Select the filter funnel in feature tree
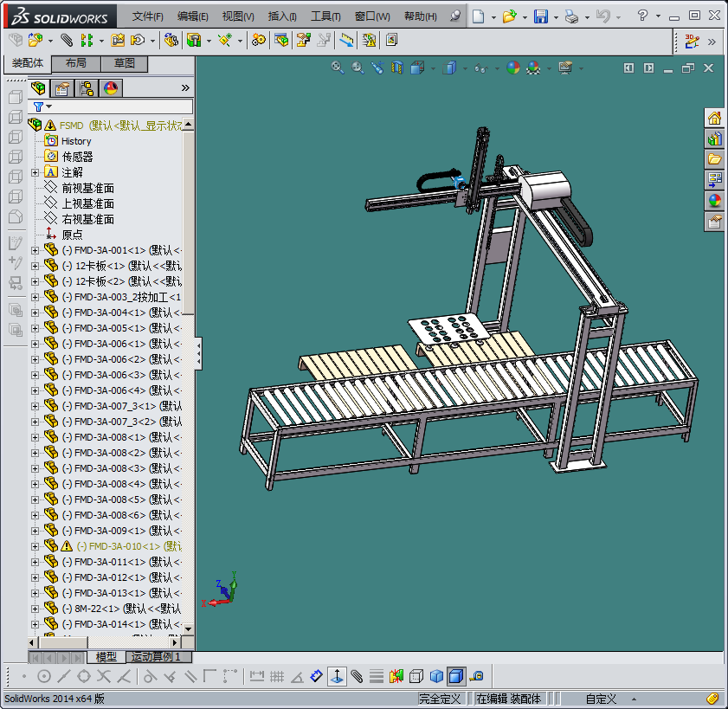Viewport: 728px width, 709px height. [x=38, y=106]
